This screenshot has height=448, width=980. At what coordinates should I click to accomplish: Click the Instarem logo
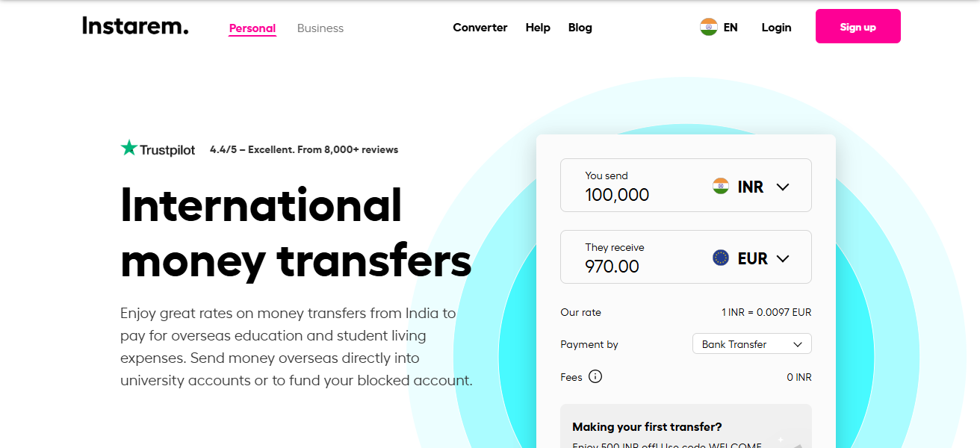[135, 27]
